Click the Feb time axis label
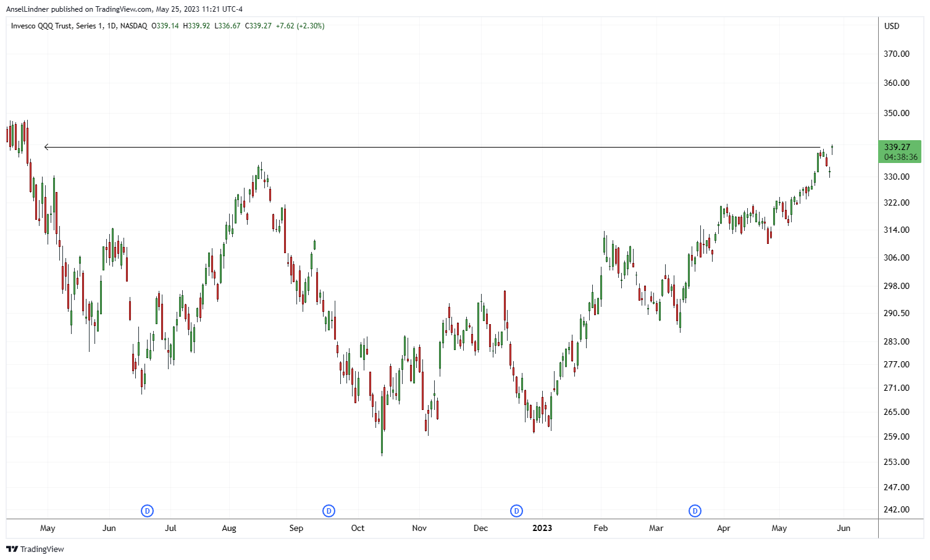 point(601,528)
